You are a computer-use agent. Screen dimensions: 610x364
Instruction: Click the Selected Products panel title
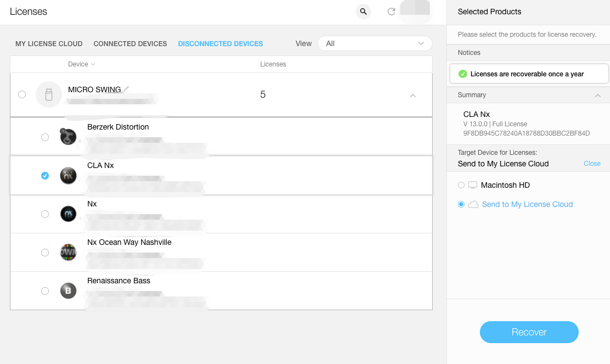pos(489,12)
